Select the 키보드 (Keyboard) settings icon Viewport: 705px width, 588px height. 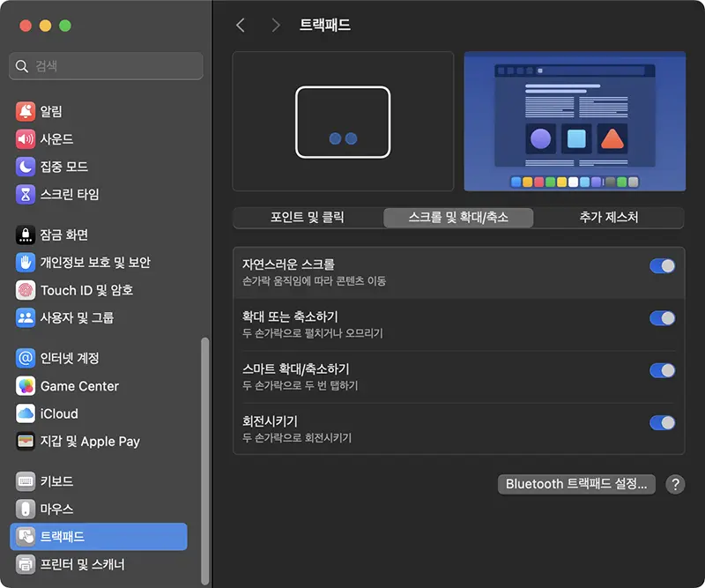pyautogui.click(x=25, y=481)
